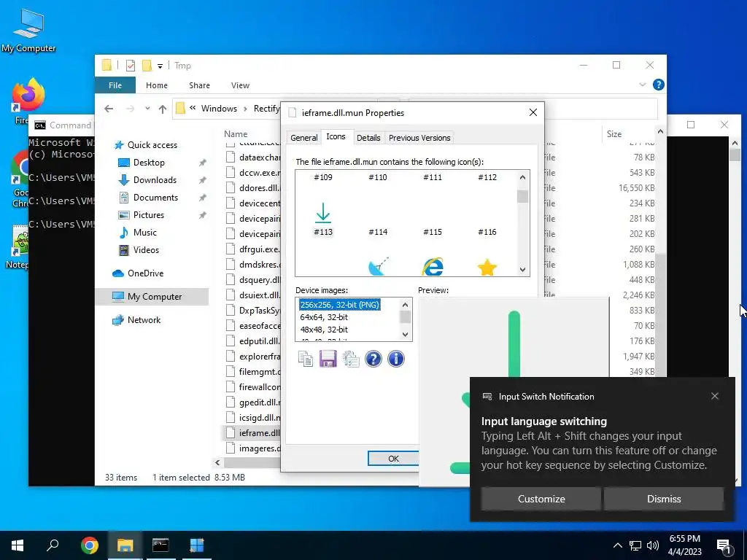Close the ieframe.dll.mun Properties dialog
The width and height of the screenshot is (747, 560).
pos(533,112)
